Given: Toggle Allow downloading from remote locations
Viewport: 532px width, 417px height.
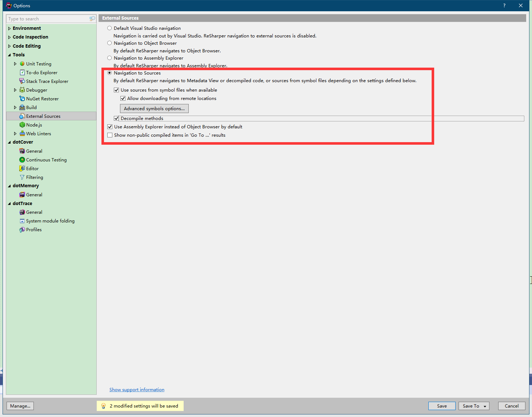Looking at the screenshot, I should [x=123, y=98].
